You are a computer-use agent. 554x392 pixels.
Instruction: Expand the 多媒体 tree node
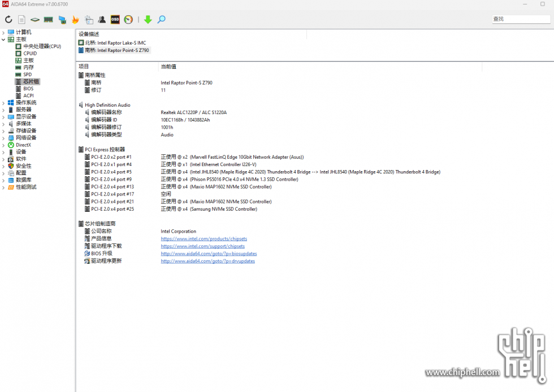pos(3,124)
